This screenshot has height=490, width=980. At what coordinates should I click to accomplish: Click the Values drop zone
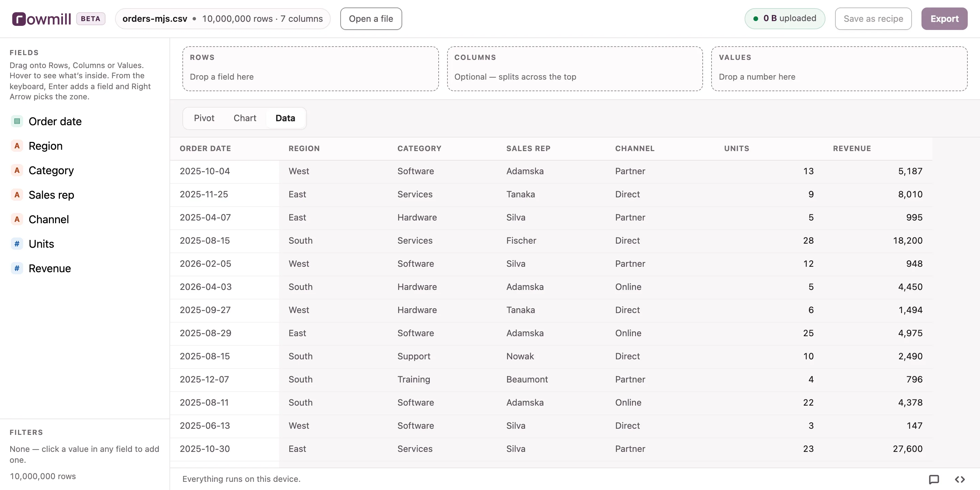point(839,69)
